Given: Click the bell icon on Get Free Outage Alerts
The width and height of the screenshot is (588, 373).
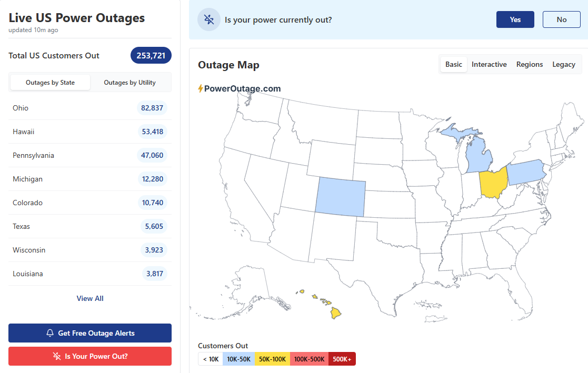Looking at the screenshot, I should click(50, 333).
